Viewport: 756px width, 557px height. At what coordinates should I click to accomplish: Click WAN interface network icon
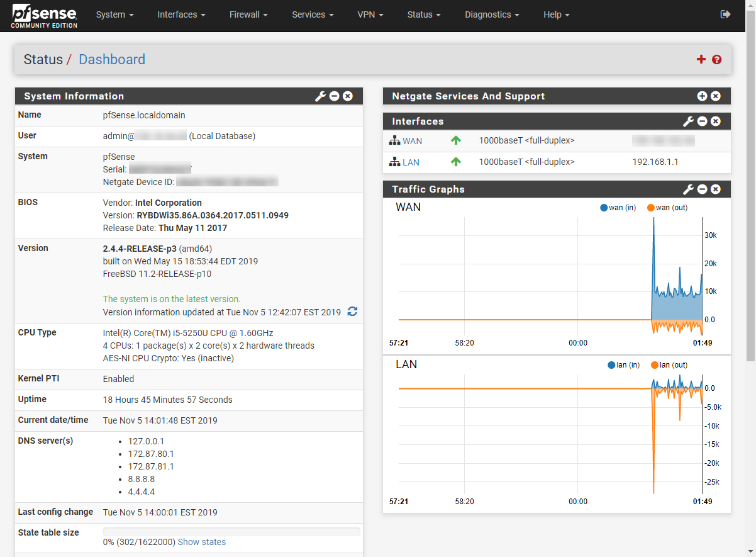click(394, 141)
